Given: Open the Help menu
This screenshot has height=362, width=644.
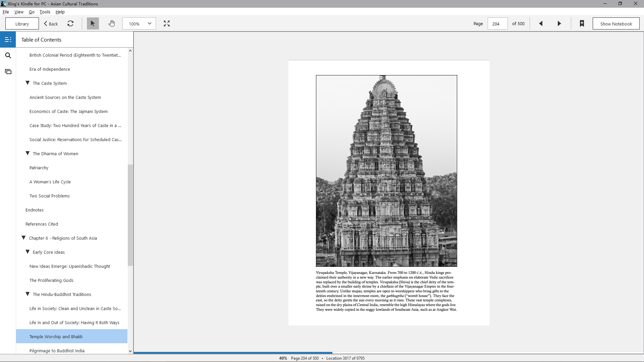Looking at the screenshot, I should point(60,12).
